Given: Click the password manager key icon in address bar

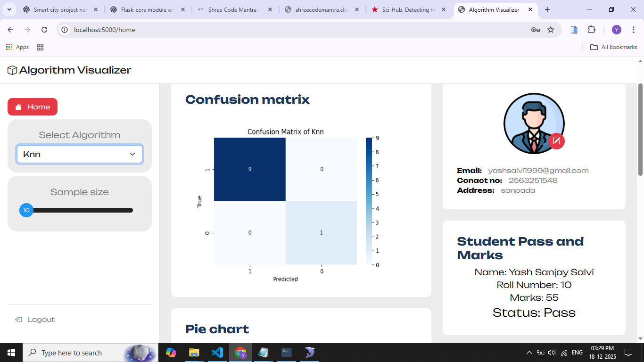Looking at the screenshot, I should point(535,29).
